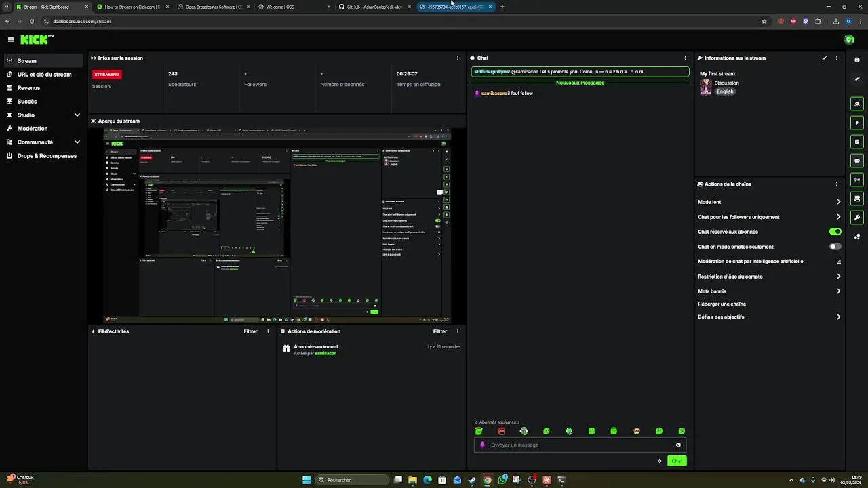Click the Kick logo
Screen dimensions: 868x488
point(37,40)
